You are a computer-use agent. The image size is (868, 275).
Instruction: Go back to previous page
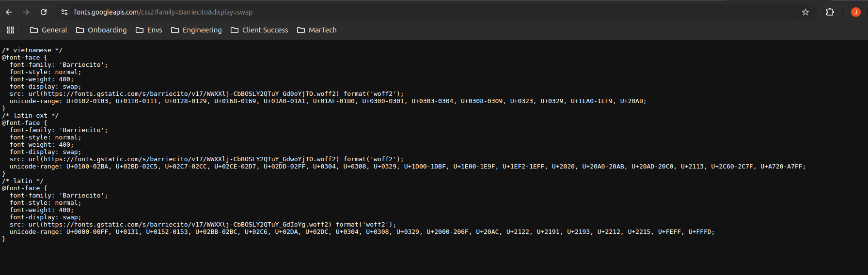tap(9, 12)
